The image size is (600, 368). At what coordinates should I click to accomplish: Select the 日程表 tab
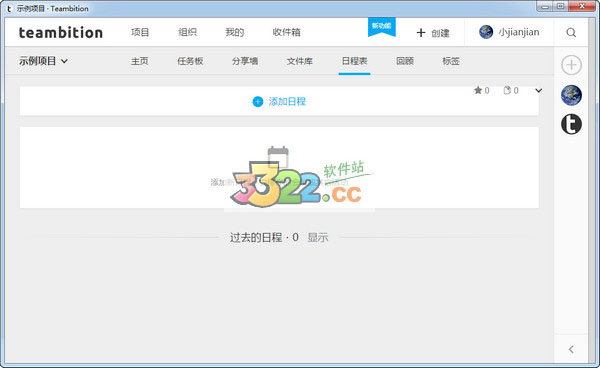point(354,61)
